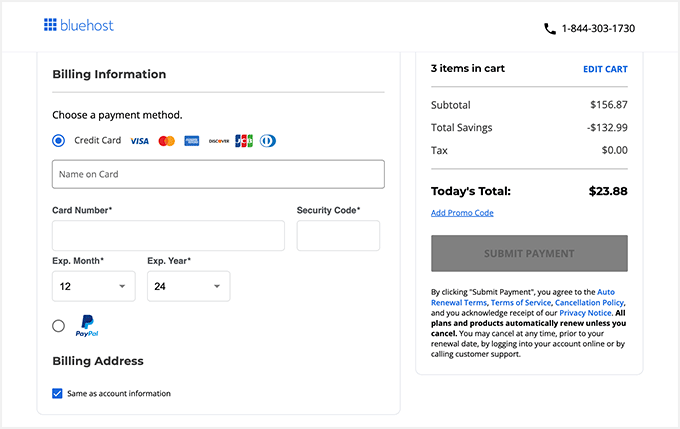Click the Edit Cart link
This screenshot has width=680, height=429.
pos(605,69)
